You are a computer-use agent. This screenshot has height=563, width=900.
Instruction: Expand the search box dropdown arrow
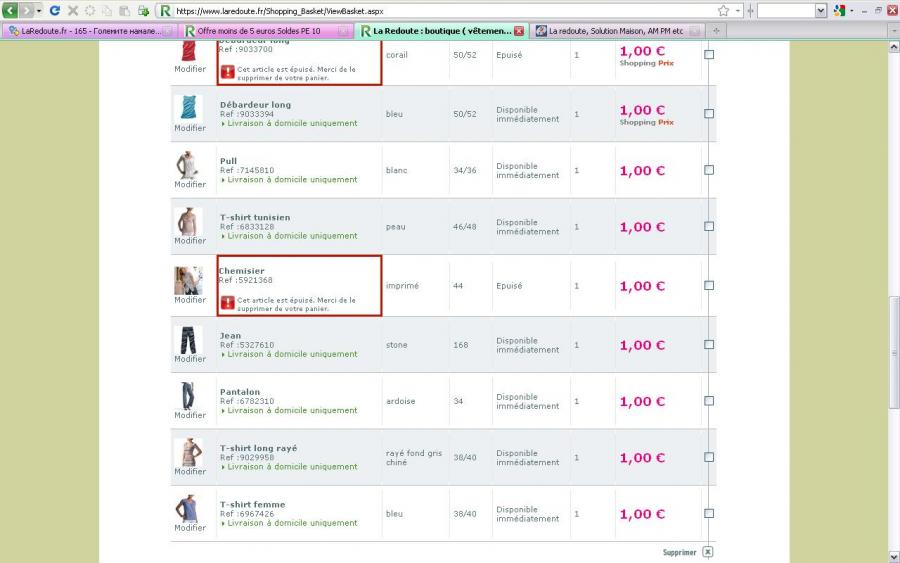coord(822,10)
